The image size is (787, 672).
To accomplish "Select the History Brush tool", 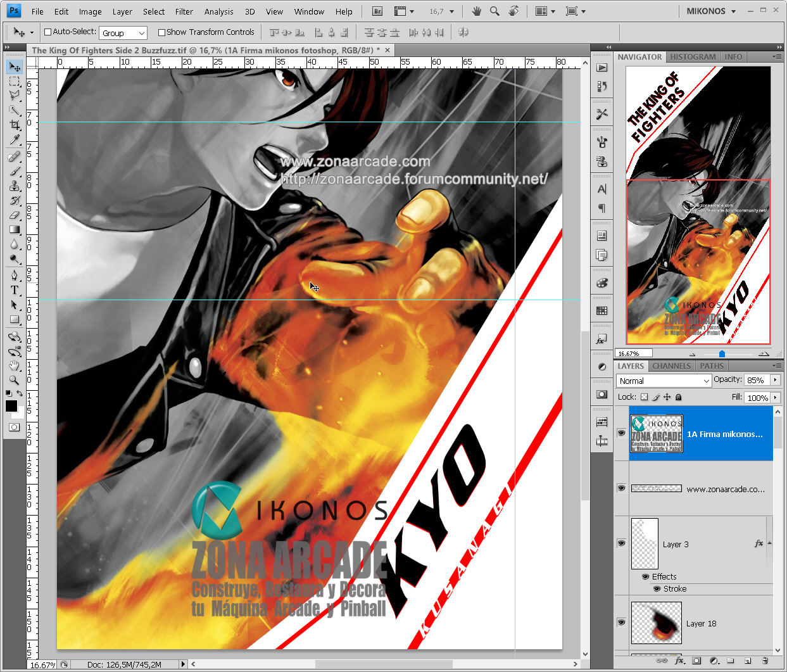I will coord(15,200).
